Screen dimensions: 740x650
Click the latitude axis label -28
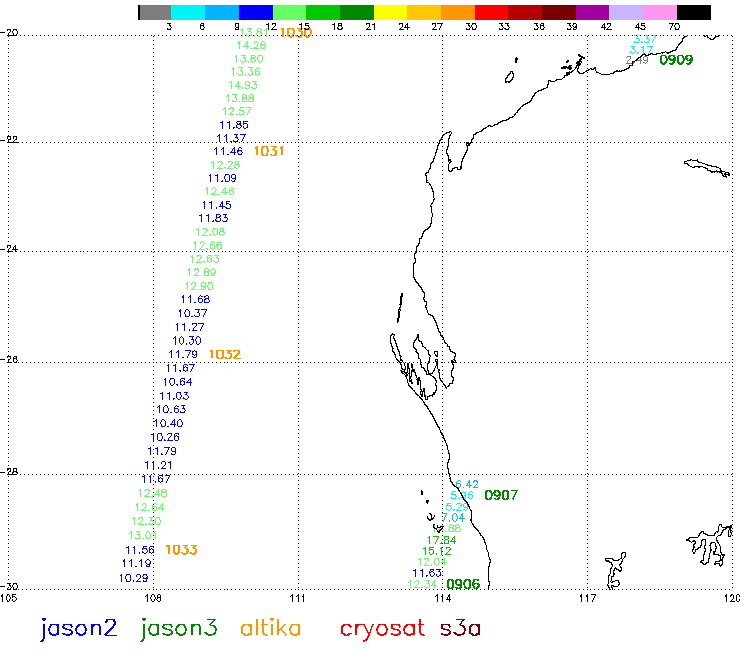9,472
